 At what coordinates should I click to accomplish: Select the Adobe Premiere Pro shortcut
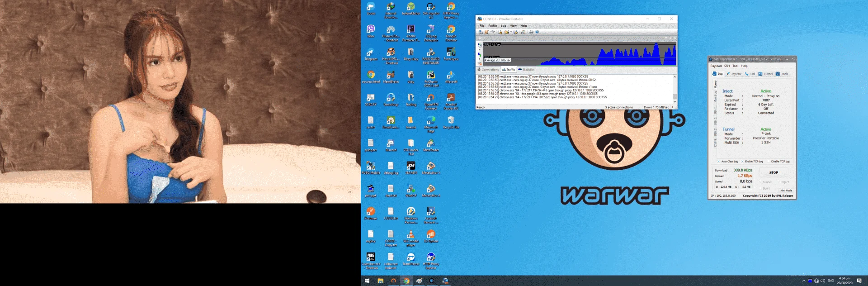click(x=410, y=33)
